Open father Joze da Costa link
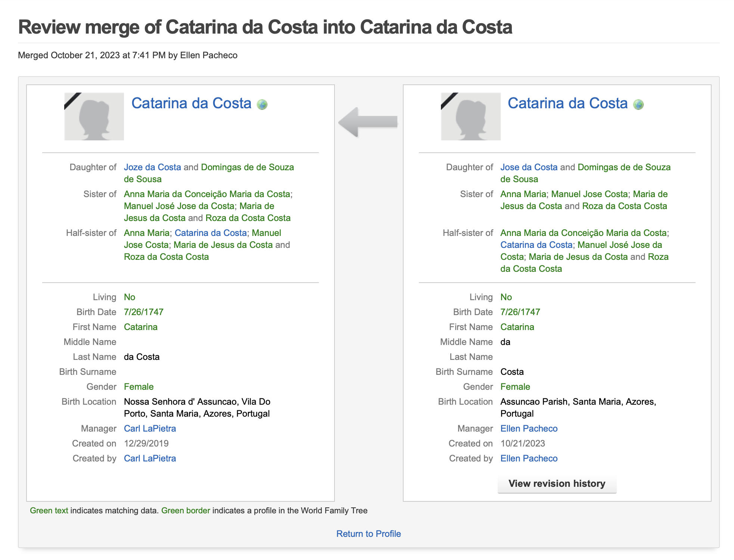Viewport: 734px width, 560px height. [x=152, y=167]
